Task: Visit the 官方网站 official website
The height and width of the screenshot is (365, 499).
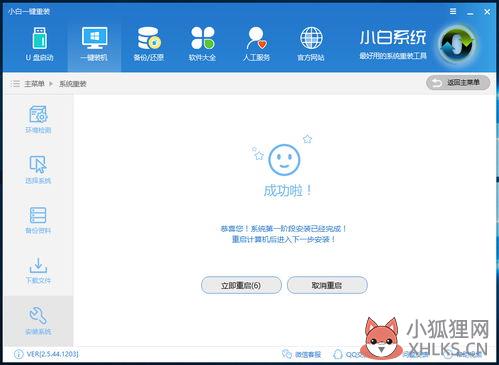Action: [311, 45]
